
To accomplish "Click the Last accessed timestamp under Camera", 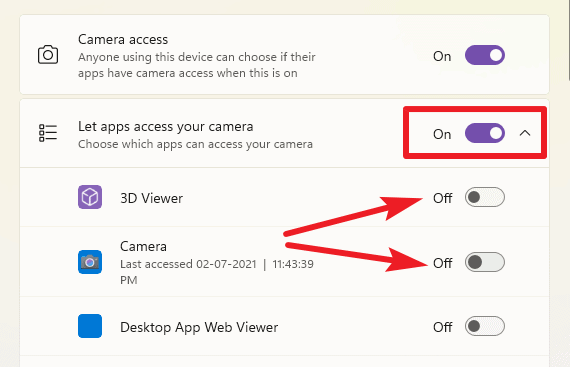I will click(217, 272).
